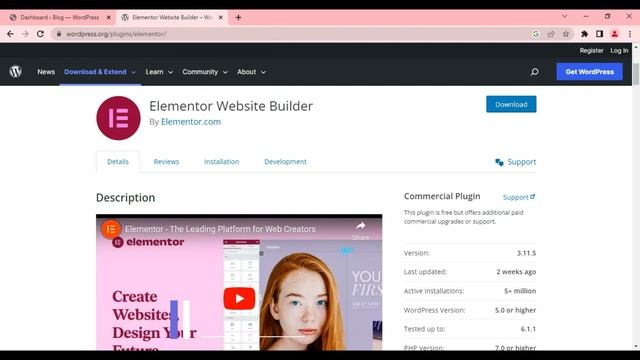Viewport: 640px width, 360px height.
Task: Click the '2 weeks ago' last updated value
Action: (516, 272)
